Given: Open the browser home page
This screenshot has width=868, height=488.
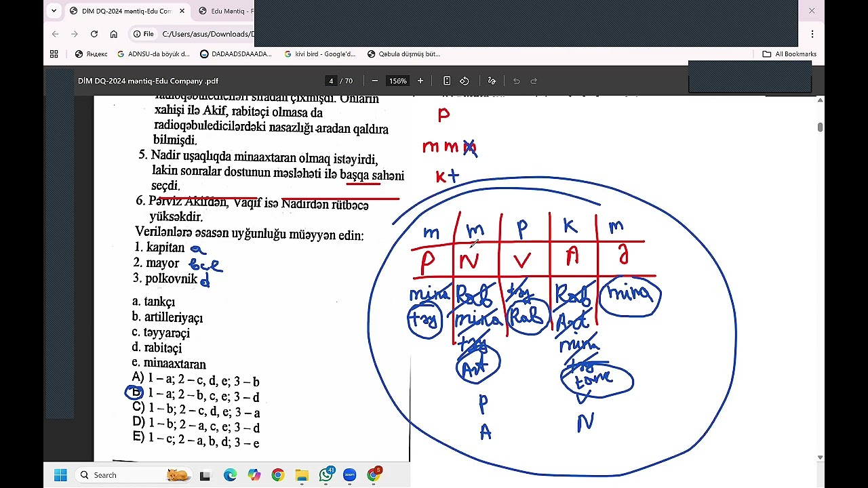Looking at the screenshot, I should (114, 34).
